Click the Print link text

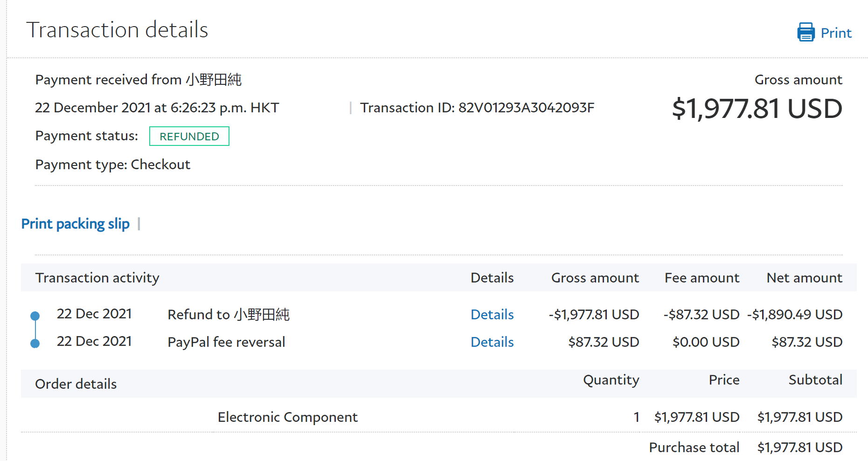(x=836, y=33)
